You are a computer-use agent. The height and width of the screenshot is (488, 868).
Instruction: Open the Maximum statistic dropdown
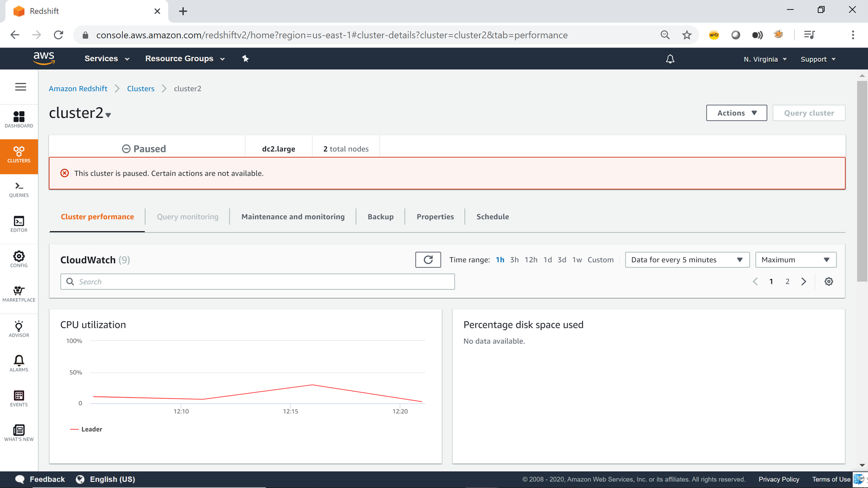(x=796, y=260)
